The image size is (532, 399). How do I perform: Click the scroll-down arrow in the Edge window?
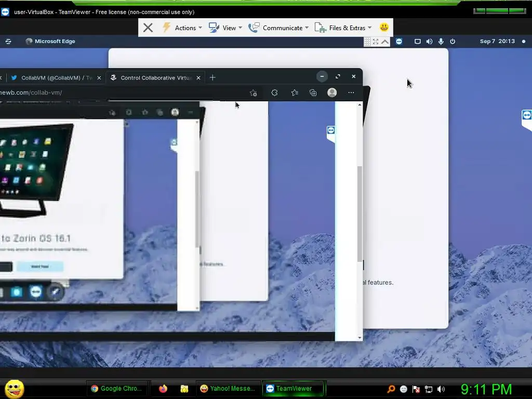click(x=360, y=338)
